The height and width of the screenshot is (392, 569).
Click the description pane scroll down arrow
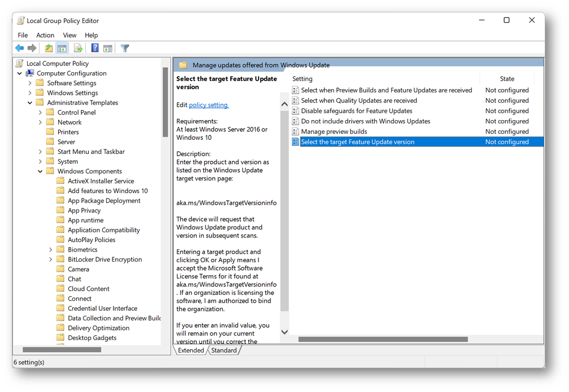coord(284,332)
